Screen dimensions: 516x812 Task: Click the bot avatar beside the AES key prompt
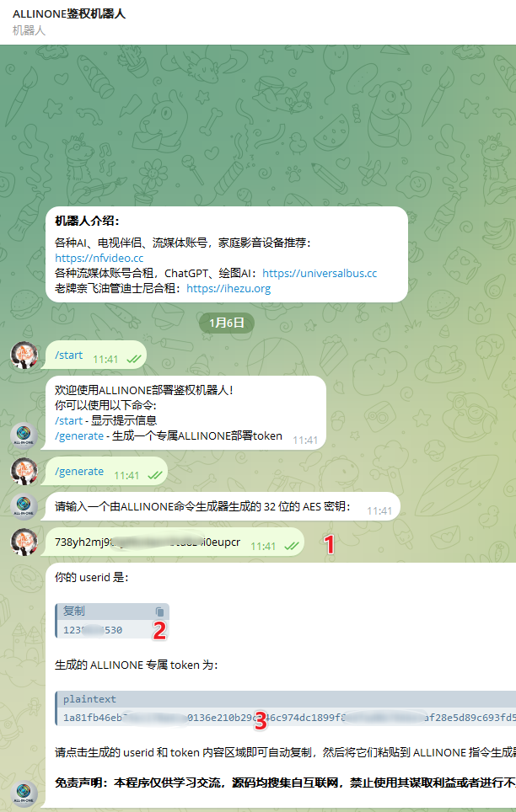24,506
